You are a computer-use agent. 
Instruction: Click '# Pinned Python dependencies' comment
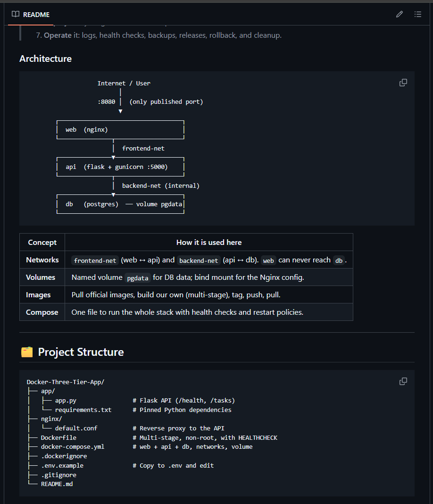coord(182,410)
